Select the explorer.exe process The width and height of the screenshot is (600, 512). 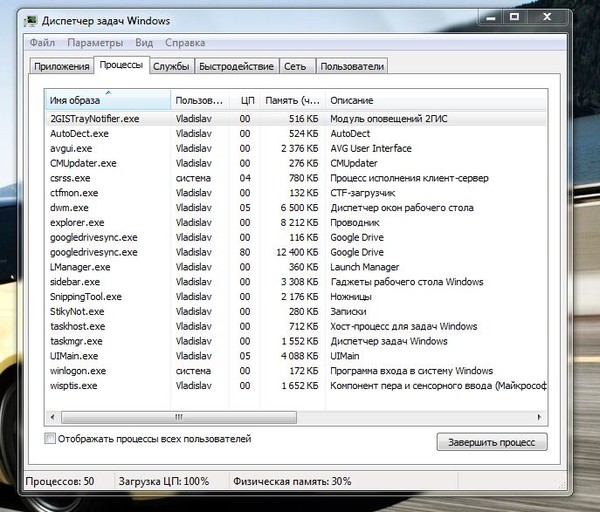tap(296, 223)
